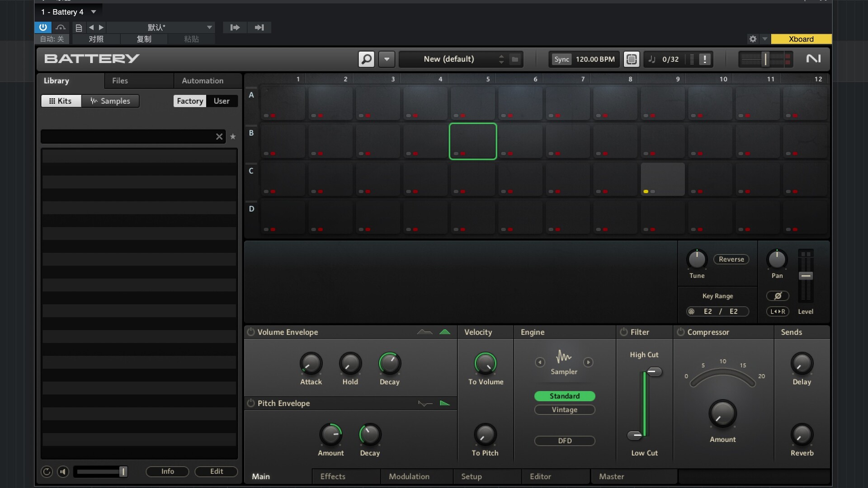Image resolution: width=868 pixels, height=488 pixels.
Task: Select the Standard engine mode
Action: pos(564,396)
